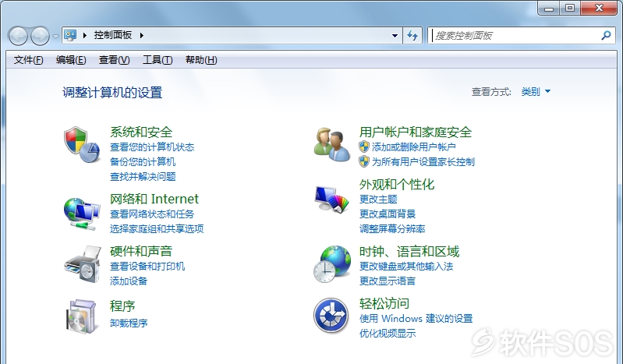This screenshot has width=623, height=364.
Task: Click 更改主题 link
Action: pos(378,199)
